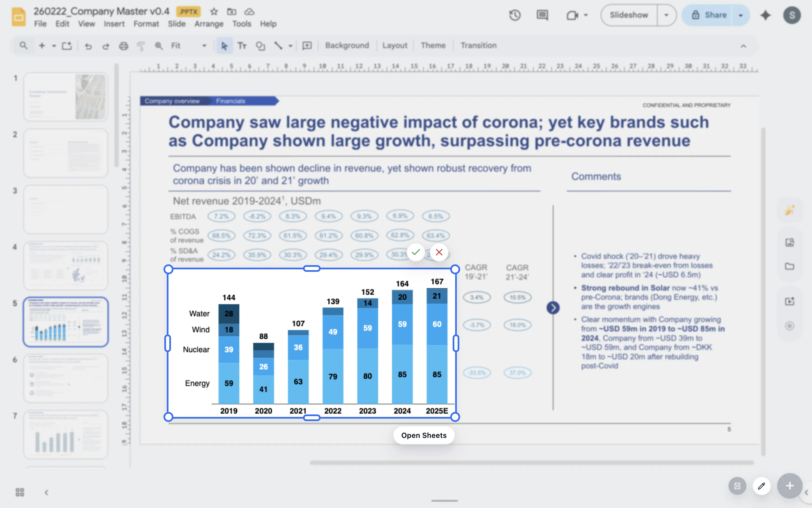
Task: Select the Paint format tool
Action: click(141, 46)
